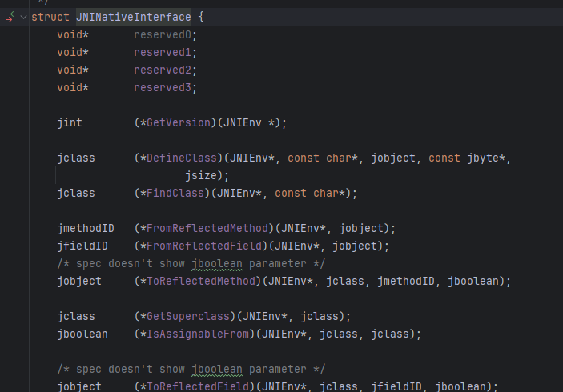The width and height of the screenshot is (563, 392).
Task: Click on the reserved2 member
Action: tap(165, 70)
